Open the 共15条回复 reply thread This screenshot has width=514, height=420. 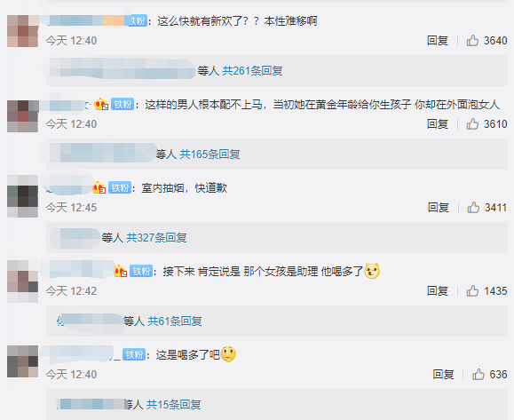pos(174,405)
